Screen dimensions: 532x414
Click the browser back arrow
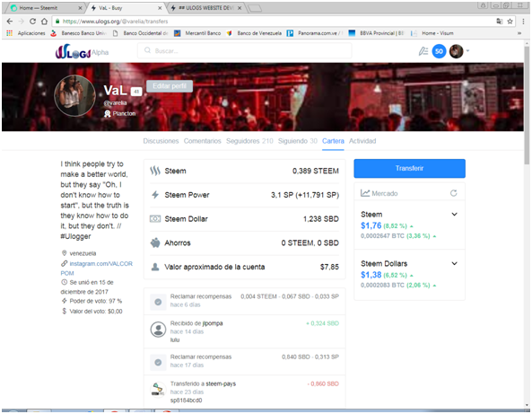(x=10, y=22)
